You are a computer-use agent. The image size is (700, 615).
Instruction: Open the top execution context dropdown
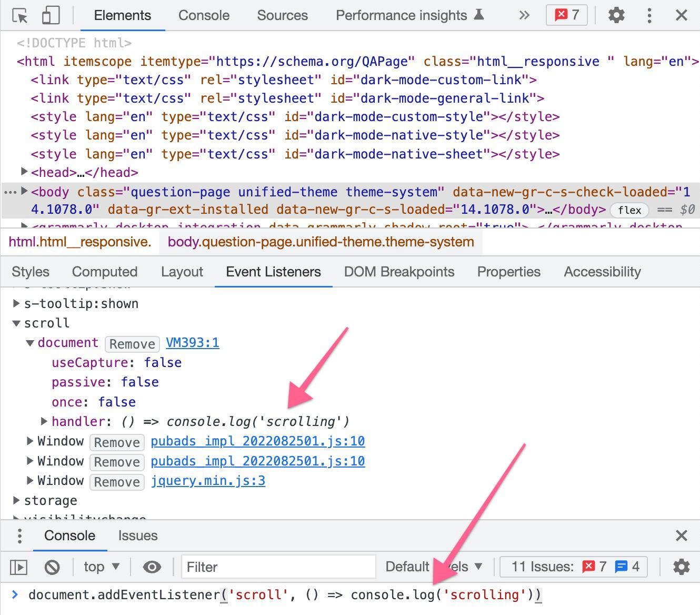point(102,567)
